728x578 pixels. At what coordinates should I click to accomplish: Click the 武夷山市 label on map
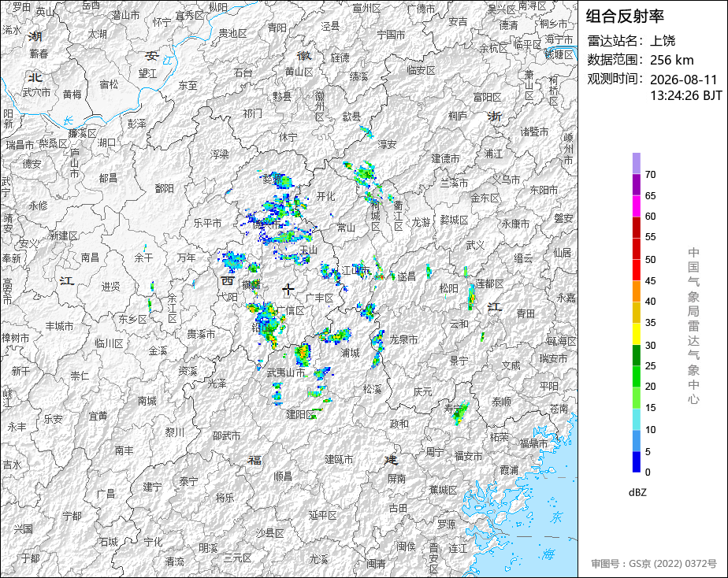pos(285,372)
